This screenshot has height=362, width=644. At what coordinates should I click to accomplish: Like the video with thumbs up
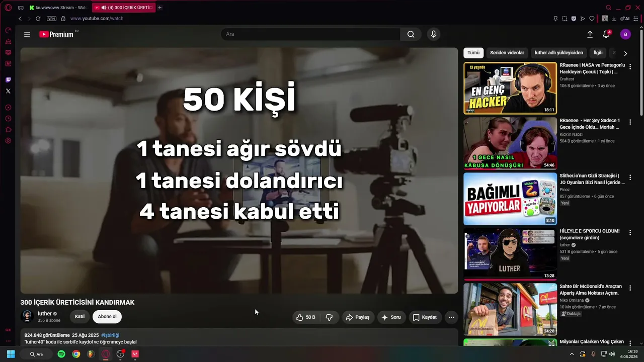306,317
